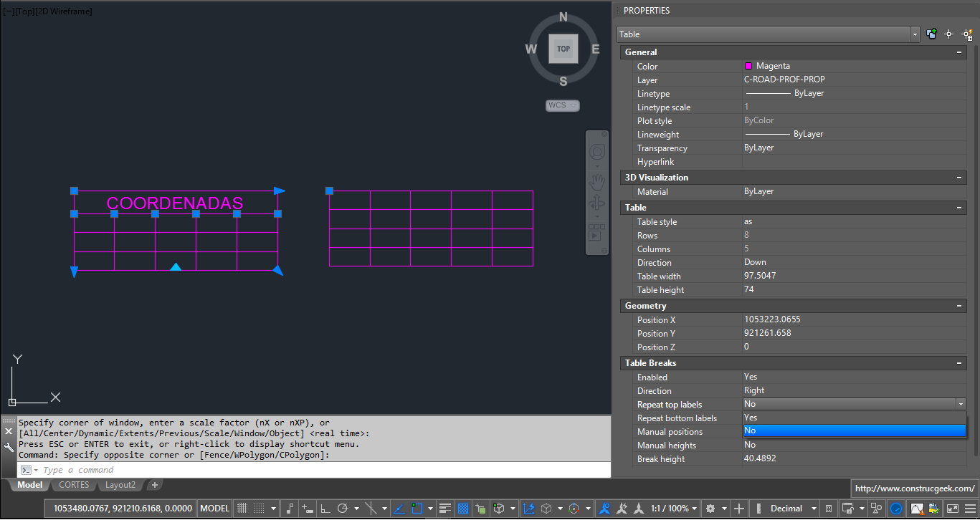Toggle display grid in status bar
Screen dimensions: 980x520
tap(242, 509)
